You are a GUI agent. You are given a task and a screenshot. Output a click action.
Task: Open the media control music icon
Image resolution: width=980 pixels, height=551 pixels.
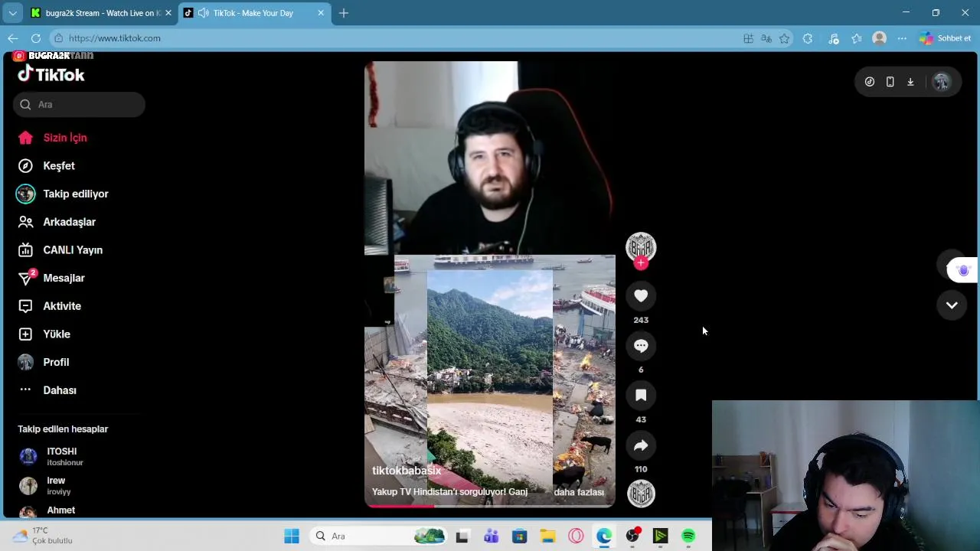click(834, 38)
